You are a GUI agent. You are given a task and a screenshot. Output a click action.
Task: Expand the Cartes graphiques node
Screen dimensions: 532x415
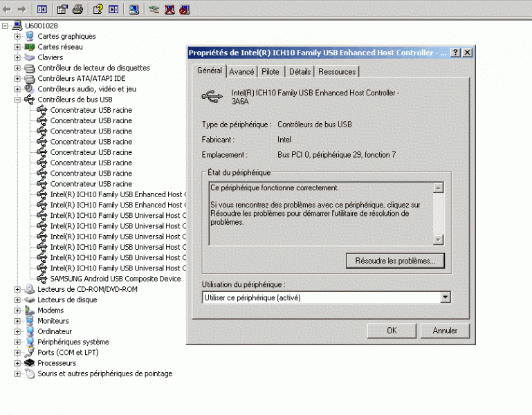[x=18, y=36]
